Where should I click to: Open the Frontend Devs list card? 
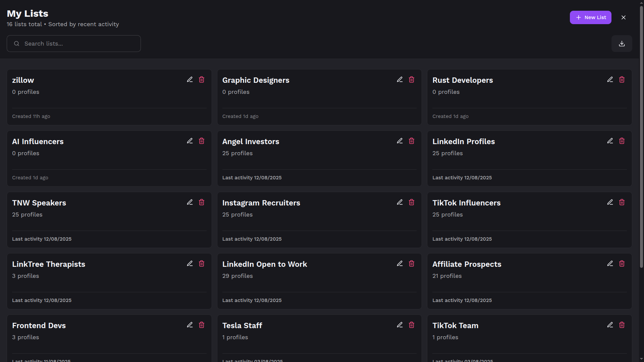(x=39, y=325)
